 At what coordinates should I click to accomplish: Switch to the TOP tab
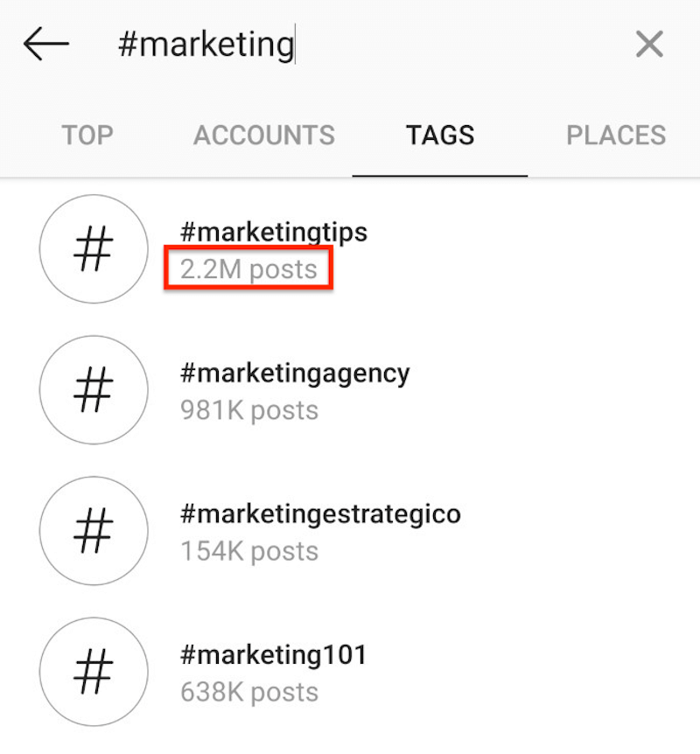87,136
